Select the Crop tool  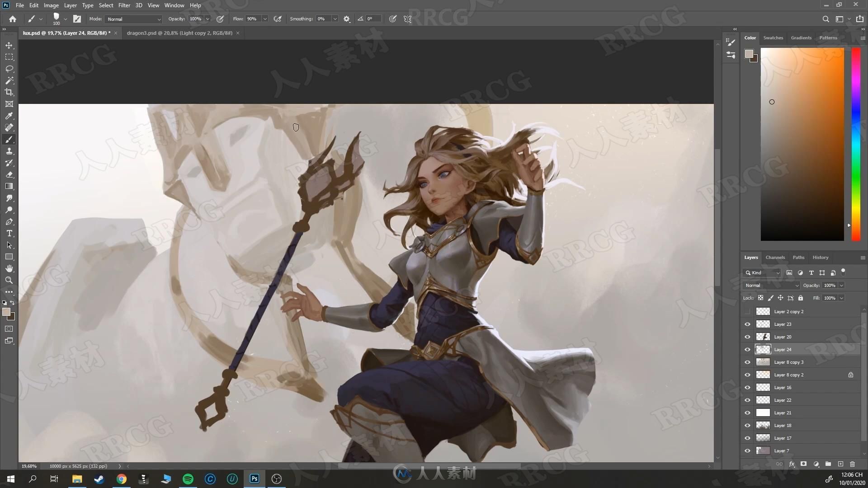tap(9, 92)
